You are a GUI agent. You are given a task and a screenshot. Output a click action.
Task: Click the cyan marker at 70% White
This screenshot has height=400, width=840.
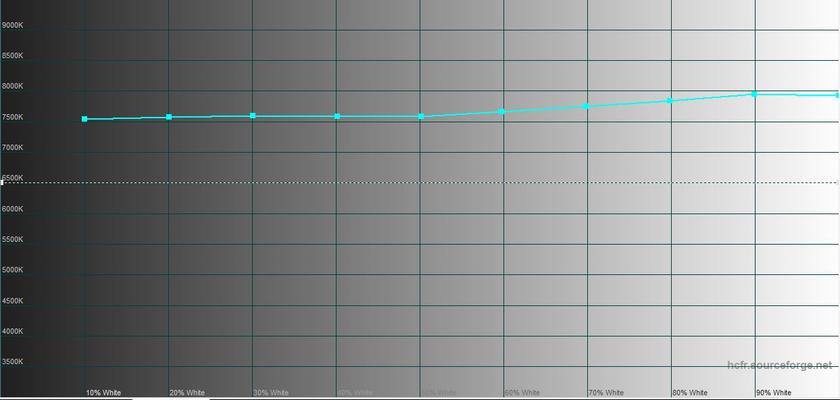tap(587, 105)
